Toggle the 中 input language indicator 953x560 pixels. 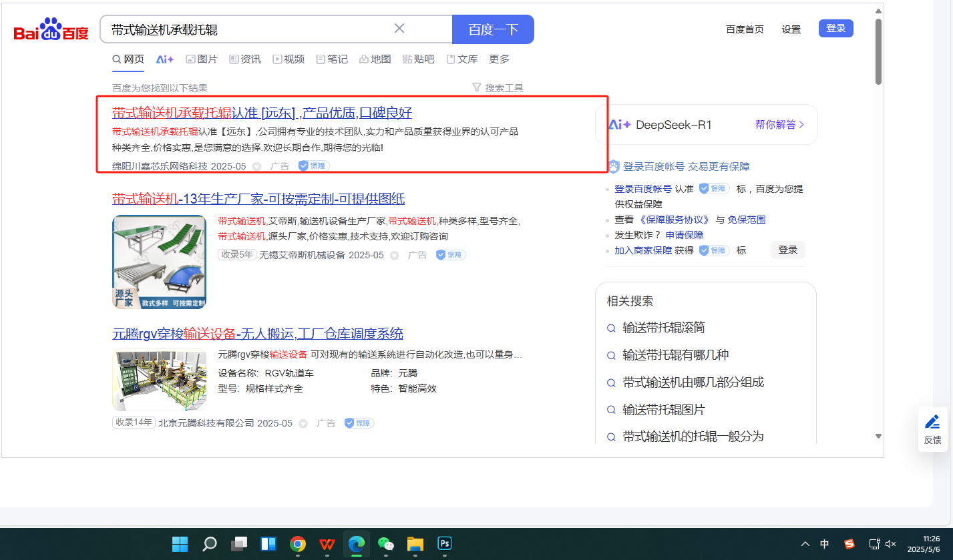pos(825,544)
